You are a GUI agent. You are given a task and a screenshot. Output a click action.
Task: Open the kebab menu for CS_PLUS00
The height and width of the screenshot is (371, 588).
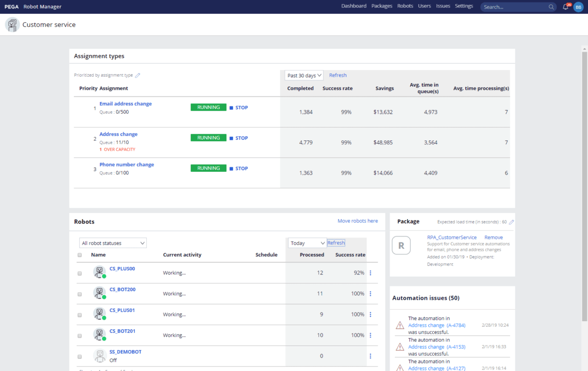pyautogui.click(x=371, y=272)
